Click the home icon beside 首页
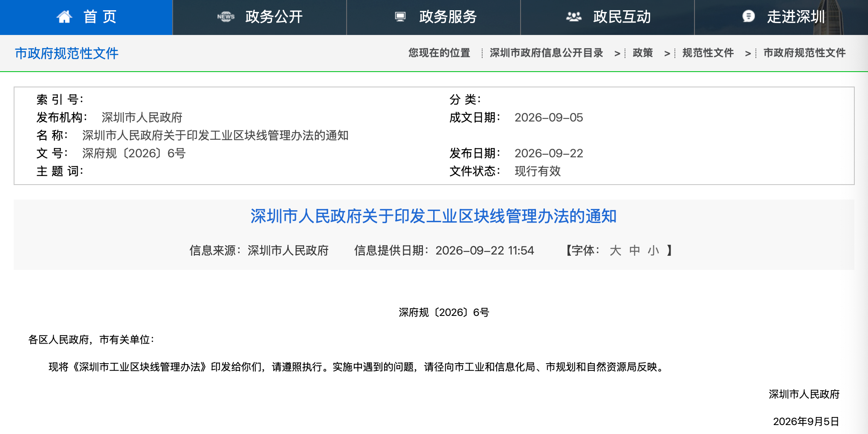The width and height of the screenshot is (868, 434). 64,17
